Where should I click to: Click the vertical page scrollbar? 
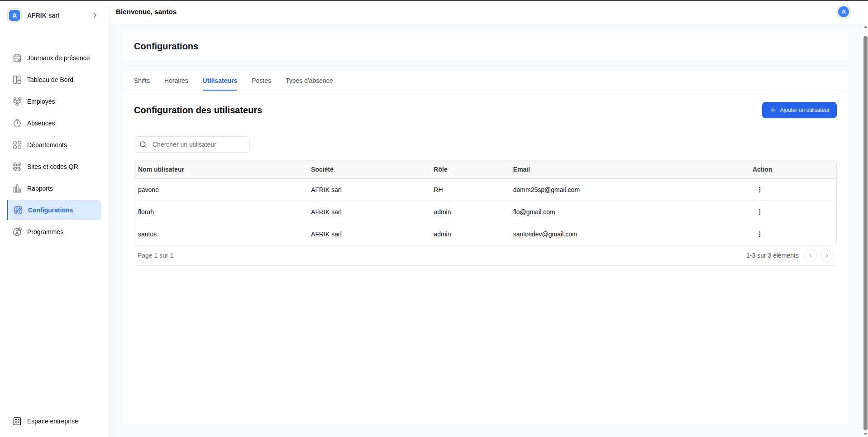pyautogui.click(x=865, y=226)
